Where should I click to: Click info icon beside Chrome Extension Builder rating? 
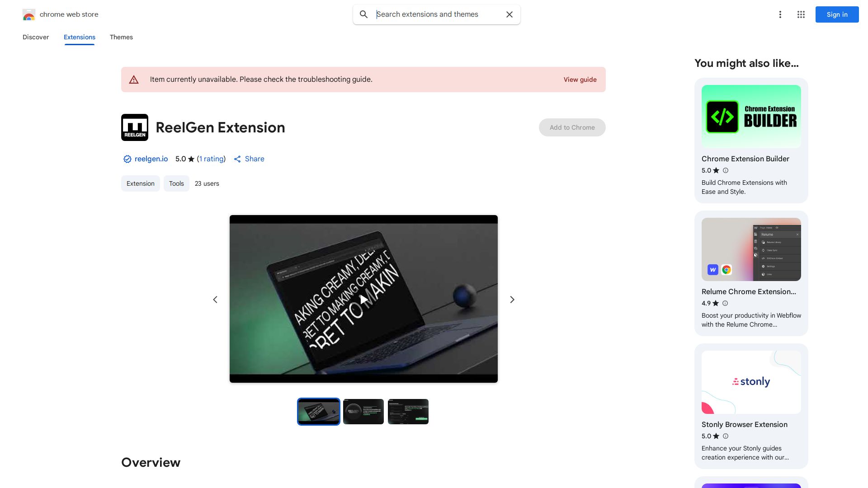pyautogui.click(x=726, y=170)
